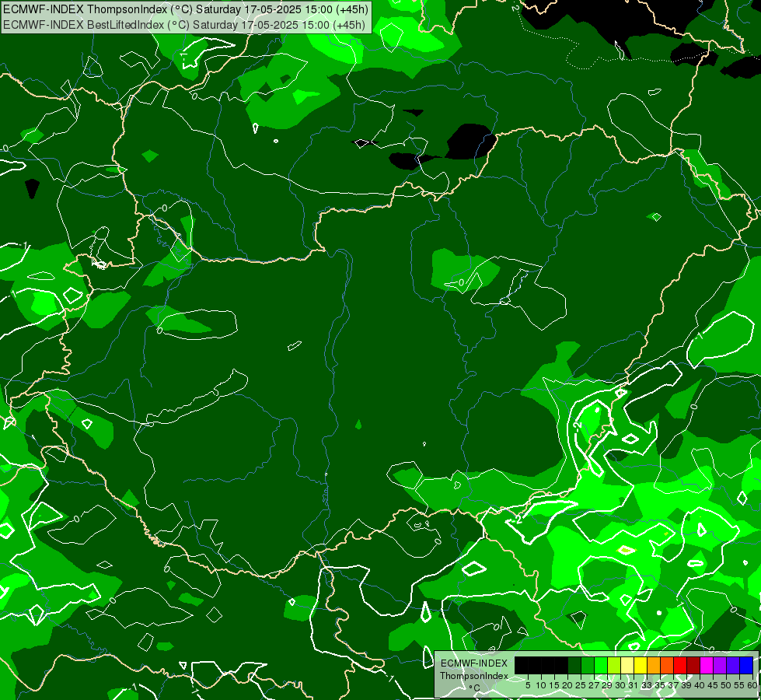Image resolution: width=761 pixels, height=700 pixels.
Task: Click the BestLiftedIndex title line at top
Action: [184, 25]
